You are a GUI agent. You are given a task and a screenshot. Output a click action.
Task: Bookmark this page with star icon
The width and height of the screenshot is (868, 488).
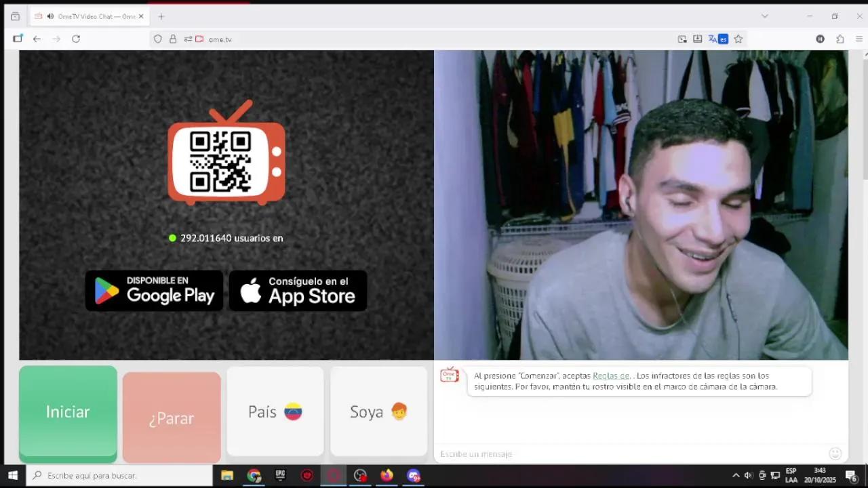point(738,39)
